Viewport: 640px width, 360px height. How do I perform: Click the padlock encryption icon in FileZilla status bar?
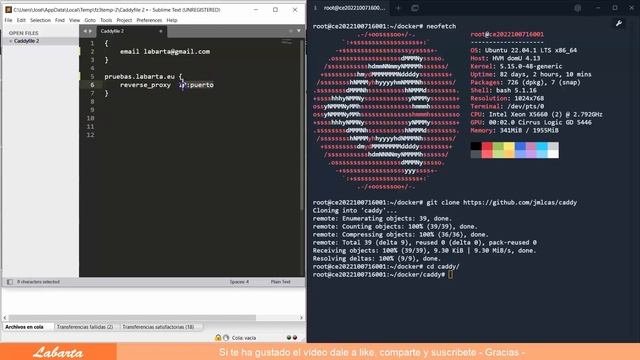pyautogui.click(x=218, y=338)
